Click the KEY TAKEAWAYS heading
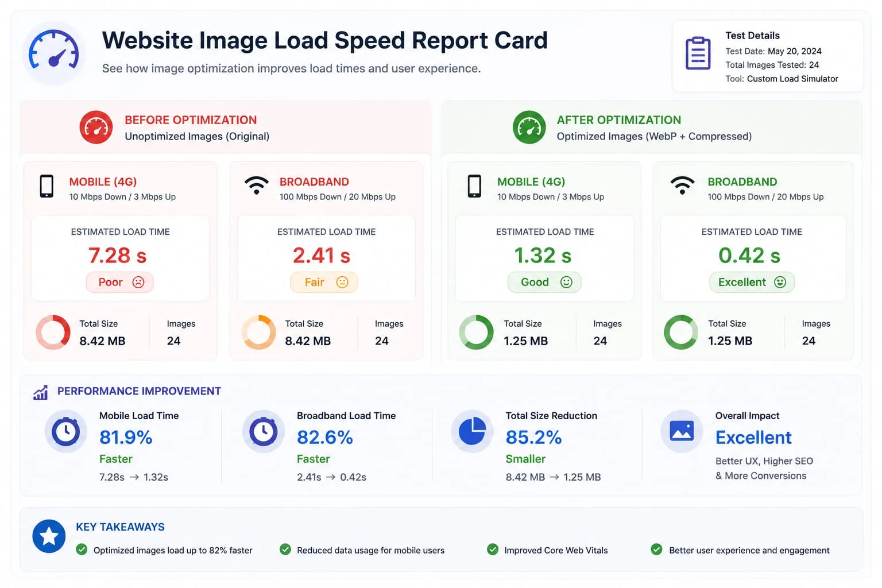 tap(120, 527)
